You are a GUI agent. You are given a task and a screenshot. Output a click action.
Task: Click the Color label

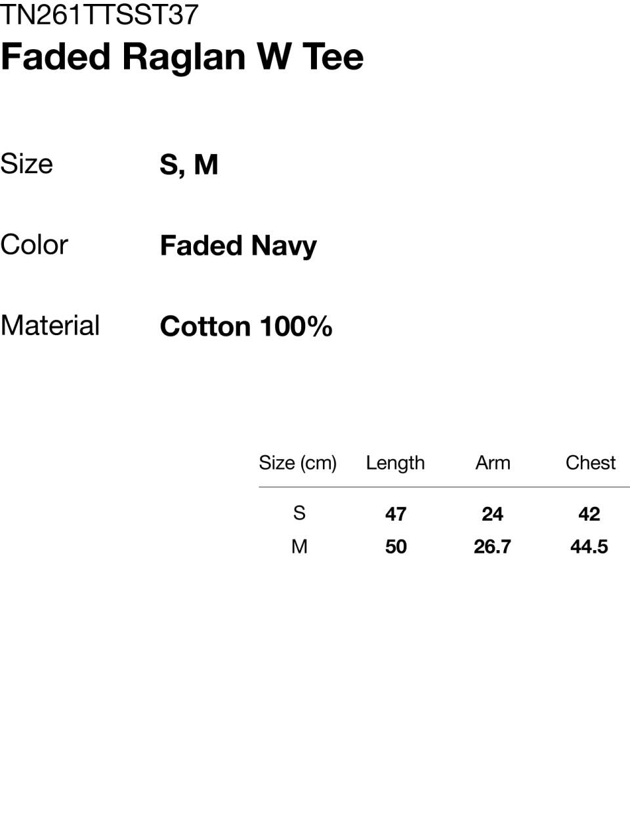tap(34, 245)
